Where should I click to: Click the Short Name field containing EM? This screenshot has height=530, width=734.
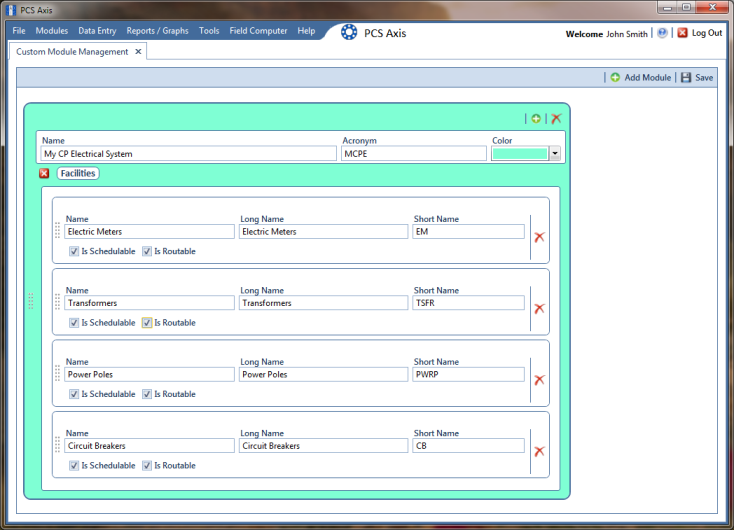[468, 232]
